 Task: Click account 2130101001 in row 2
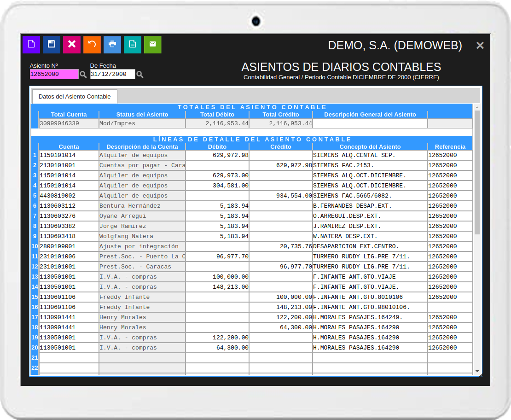[x=69, y=165]
